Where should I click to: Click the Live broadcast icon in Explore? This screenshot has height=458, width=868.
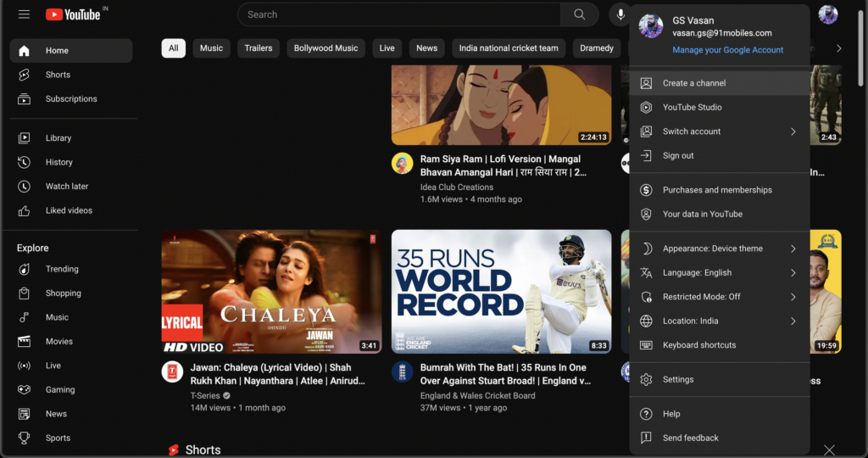tap(24, 366)
